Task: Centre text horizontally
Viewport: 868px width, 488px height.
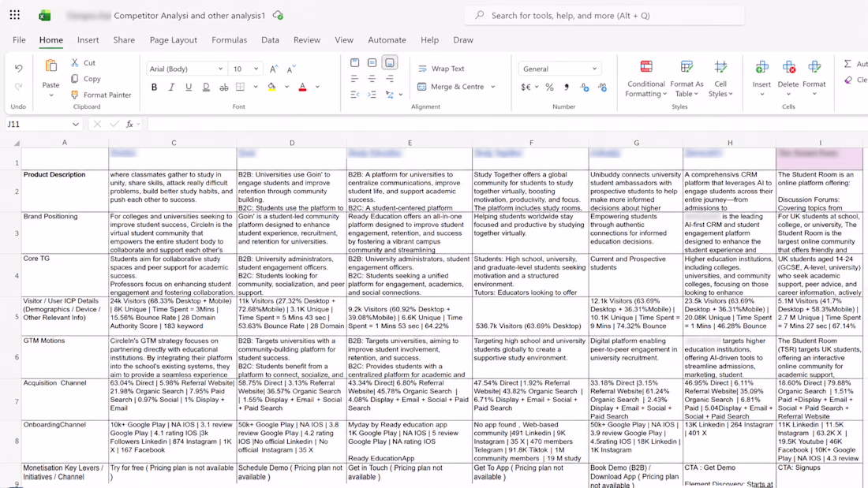Action: 372,79
